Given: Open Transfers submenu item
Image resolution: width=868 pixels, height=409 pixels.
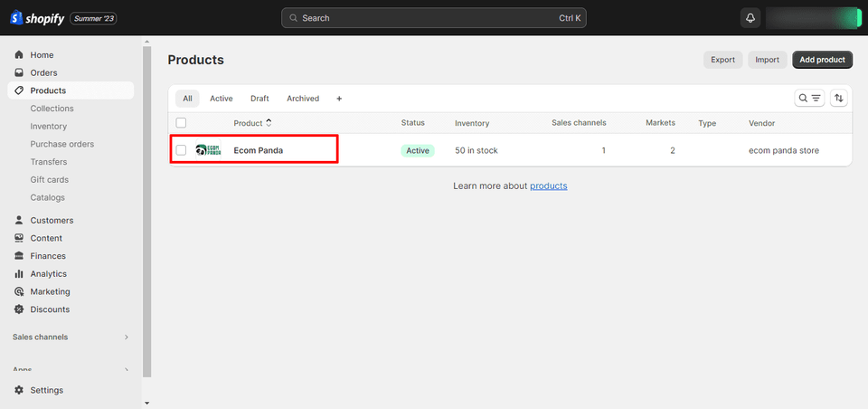Looking at the screenshot, I should point(49,161).
